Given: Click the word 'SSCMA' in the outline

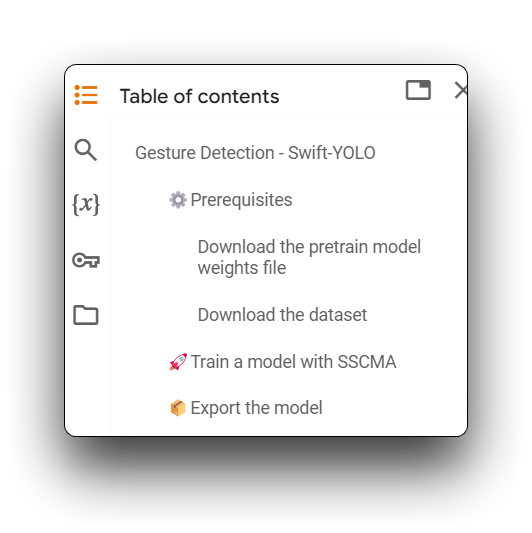Looking at the screenshot, I should [367, 362].
